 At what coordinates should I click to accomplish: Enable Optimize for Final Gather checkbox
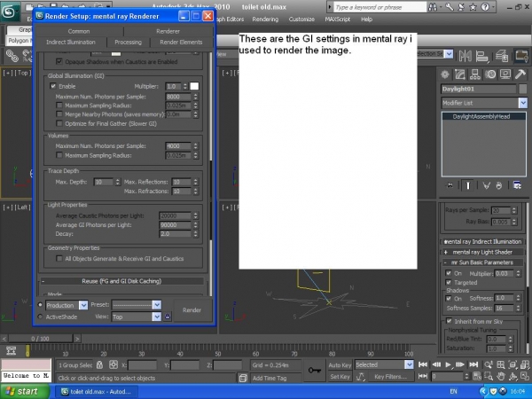click(59, 123)
